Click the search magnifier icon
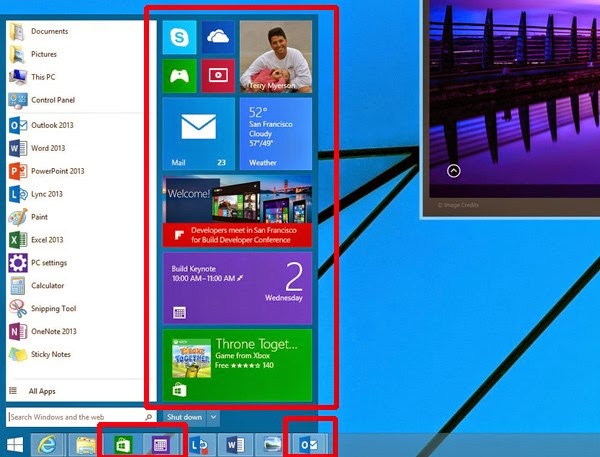The width and height of the screenshot is (600, 457). pyautogui.click(x=148, y=417)
